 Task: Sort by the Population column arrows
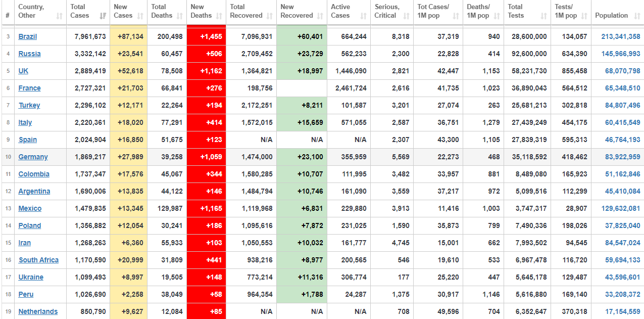pos(637,16)
